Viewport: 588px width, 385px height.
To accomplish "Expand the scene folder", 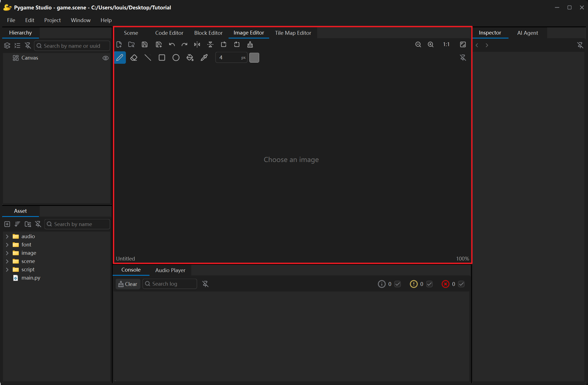I will 7,261.
